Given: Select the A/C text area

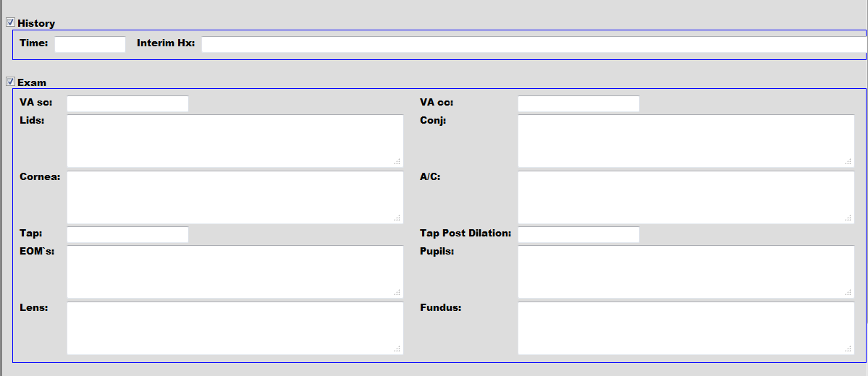Looking at the screenshot, I should point(686,197).
